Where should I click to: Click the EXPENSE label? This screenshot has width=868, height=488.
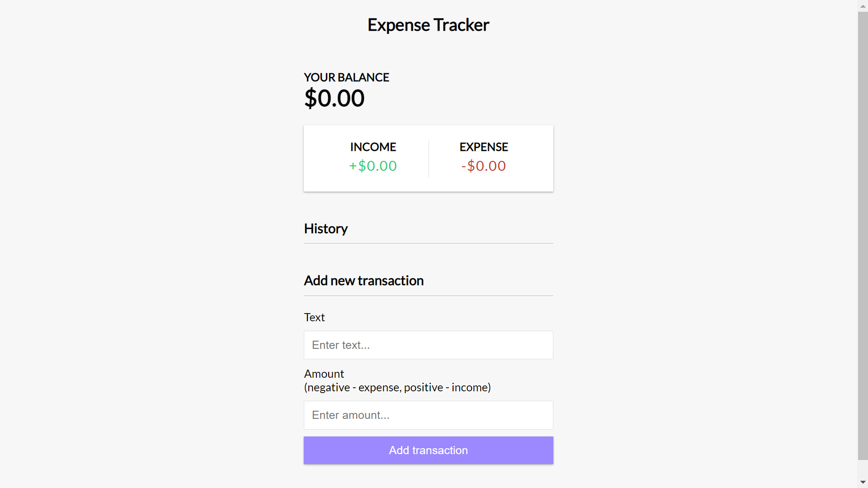[x=483, y=147]
